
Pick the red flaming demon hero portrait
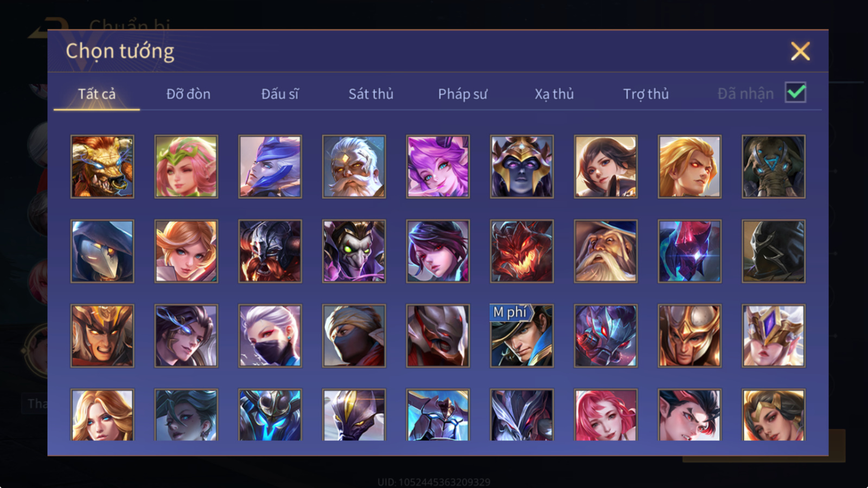click(522, 251)
